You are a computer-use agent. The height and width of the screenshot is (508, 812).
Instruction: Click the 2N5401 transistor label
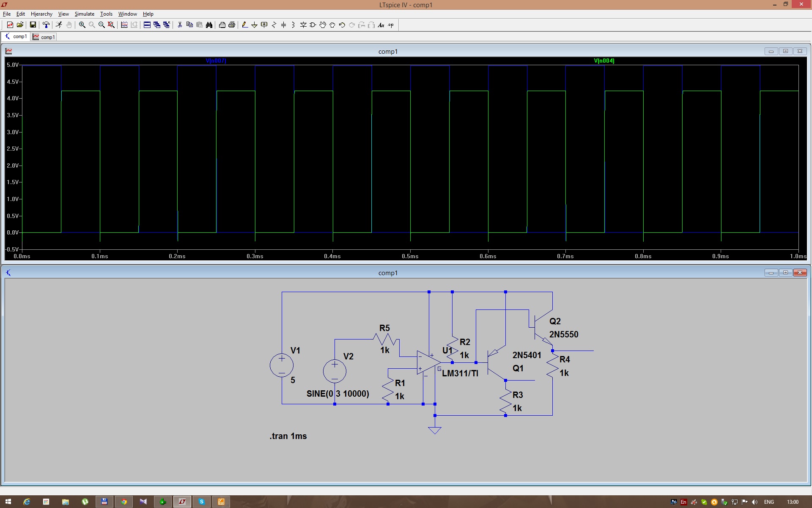pyautogui.click(x=527, y=355)
